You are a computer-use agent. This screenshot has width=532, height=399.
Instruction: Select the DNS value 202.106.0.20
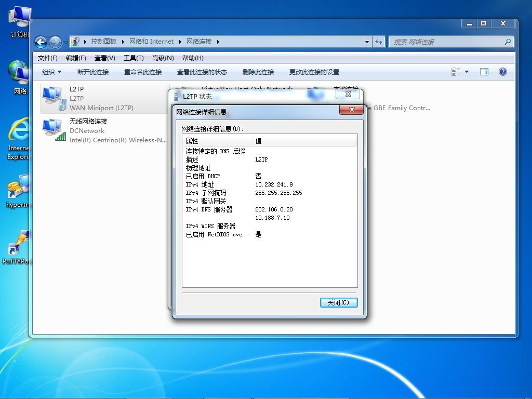point(274,209)
